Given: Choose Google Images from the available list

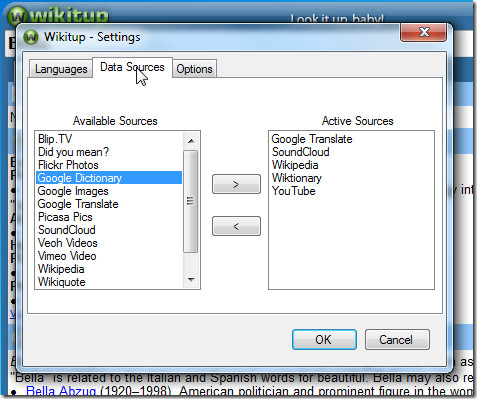Looking at the screenshot, I should [x=73, y=191].
